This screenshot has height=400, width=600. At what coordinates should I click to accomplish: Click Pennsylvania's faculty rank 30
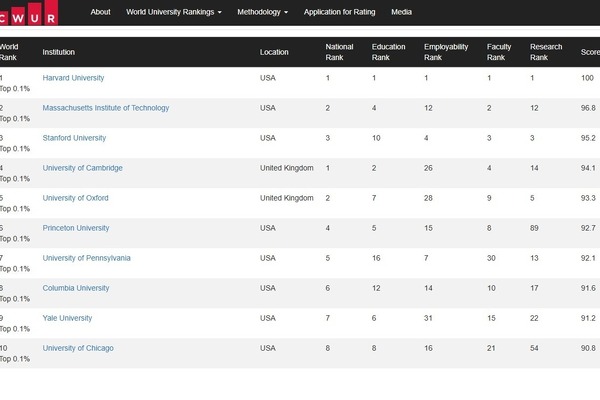coord(491,258)
